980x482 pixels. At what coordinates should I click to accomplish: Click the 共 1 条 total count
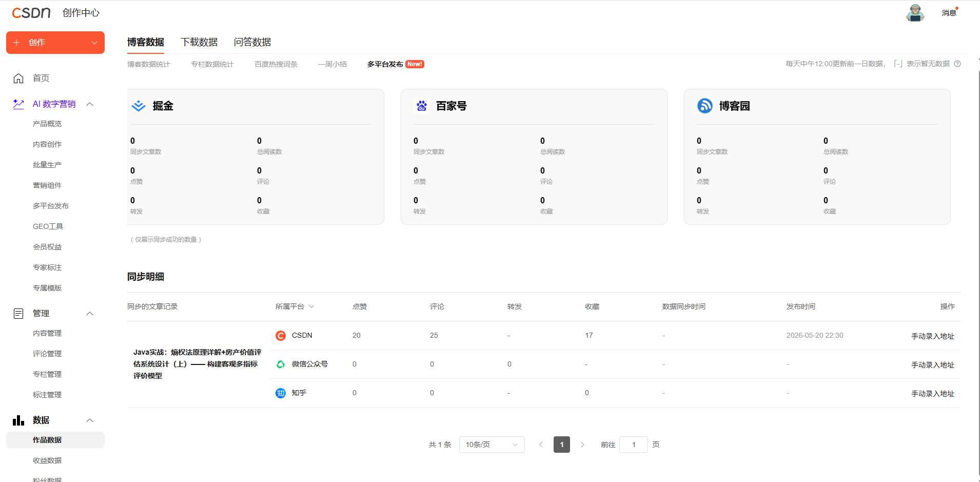440,445
